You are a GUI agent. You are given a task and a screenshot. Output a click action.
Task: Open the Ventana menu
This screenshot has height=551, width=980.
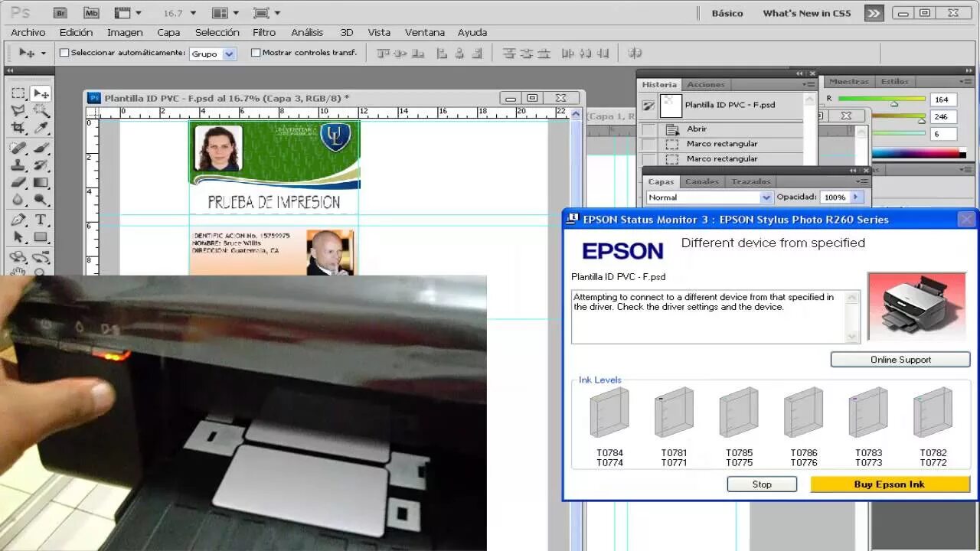coord(425,32)
